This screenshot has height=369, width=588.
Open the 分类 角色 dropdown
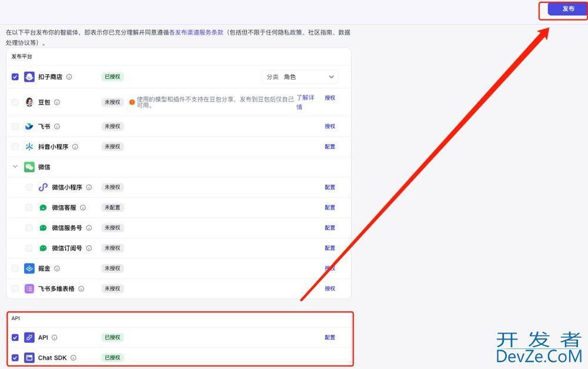click(x=300, y=77)
